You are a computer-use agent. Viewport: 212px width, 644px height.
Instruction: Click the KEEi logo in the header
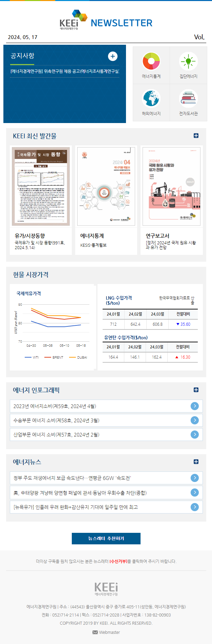tap(73, 20)
